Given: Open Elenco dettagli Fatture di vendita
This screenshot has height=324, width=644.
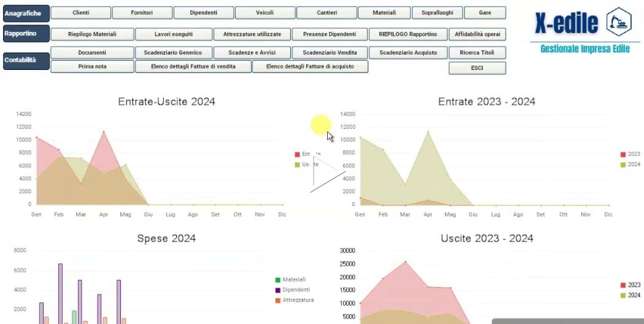Looking at the screenshot, I should tap(193, 66).
